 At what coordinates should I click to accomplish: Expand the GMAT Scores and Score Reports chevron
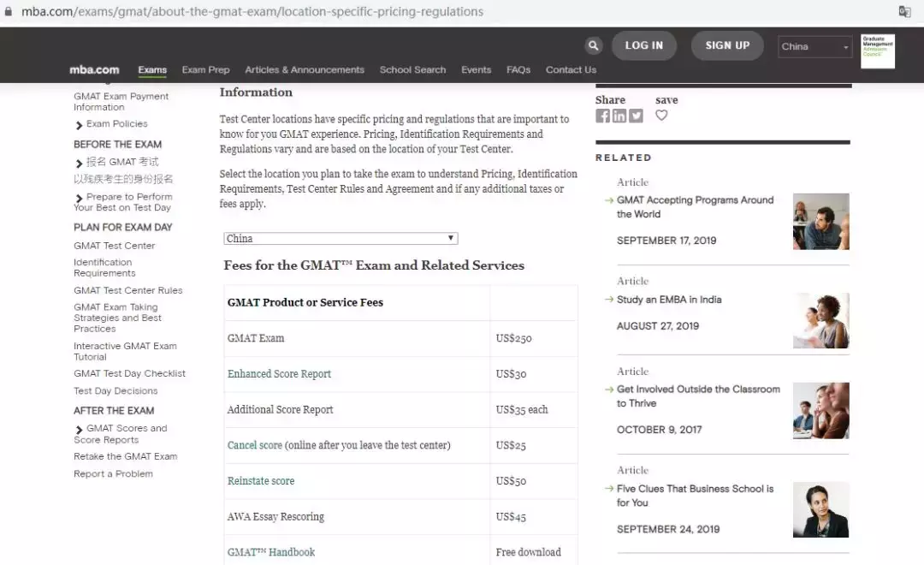click(x=79, y=430)
